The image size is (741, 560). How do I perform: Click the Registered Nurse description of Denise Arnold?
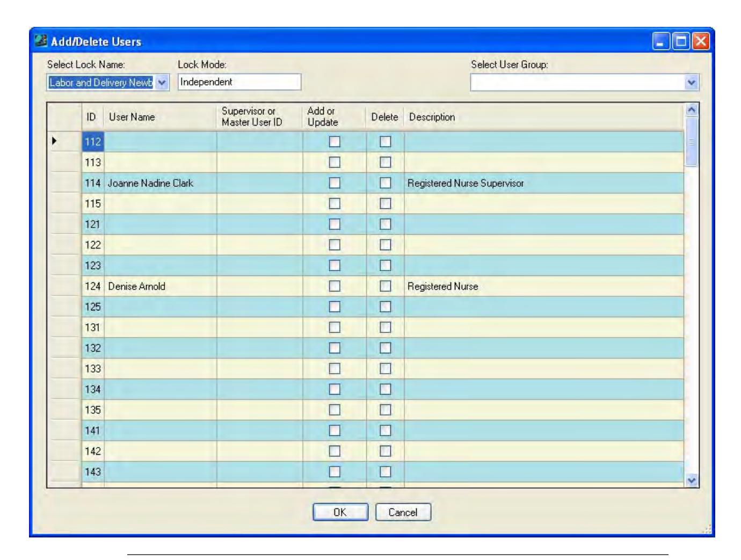click(443, 286)
